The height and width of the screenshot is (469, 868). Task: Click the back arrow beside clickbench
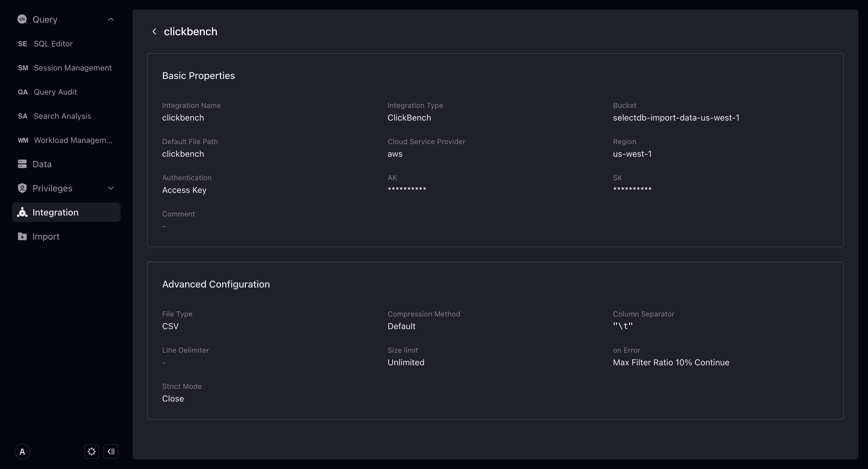point(154,31)
